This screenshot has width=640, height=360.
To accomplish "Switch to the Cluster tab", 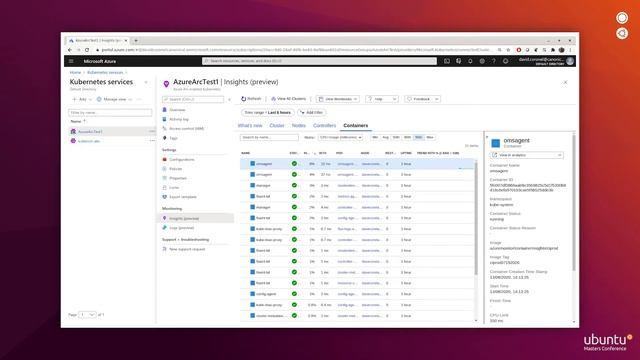I will 277,126.
